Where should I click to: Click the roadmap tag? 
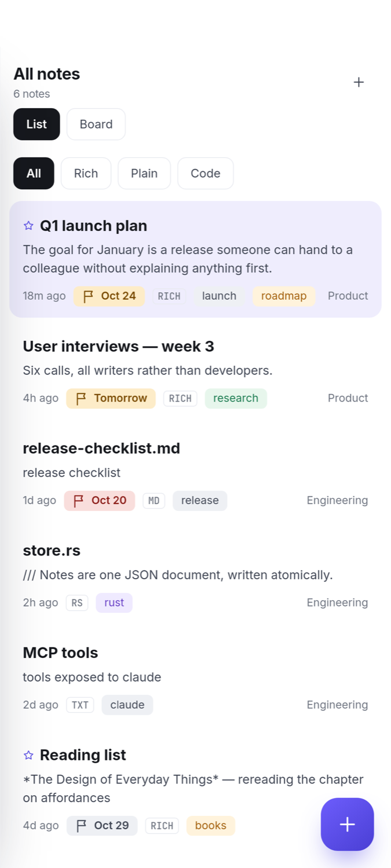(x=284, y=296)
